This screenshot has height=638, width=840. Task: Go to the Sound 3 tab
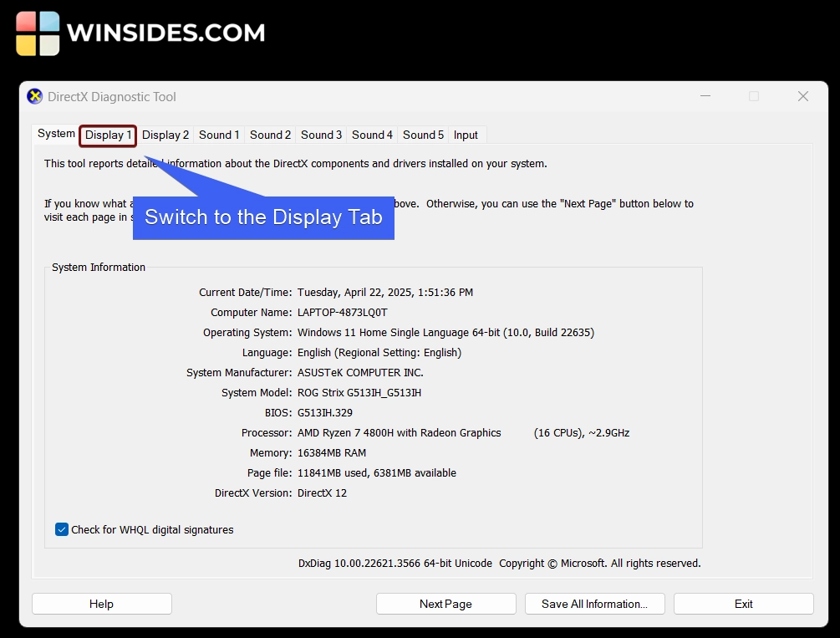(321, 135)
